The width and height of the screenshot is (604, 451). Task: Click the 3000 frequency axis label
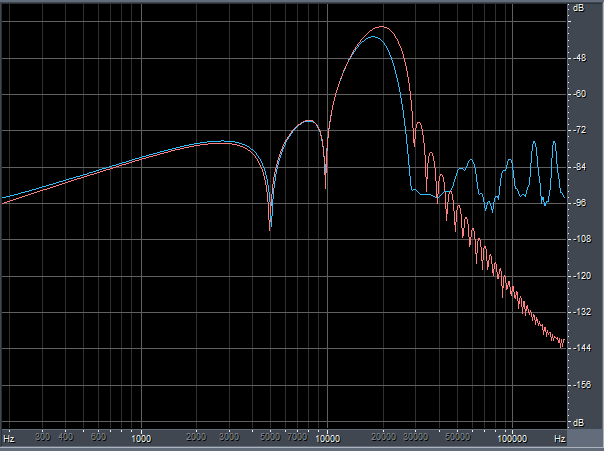tap(229, 437)
